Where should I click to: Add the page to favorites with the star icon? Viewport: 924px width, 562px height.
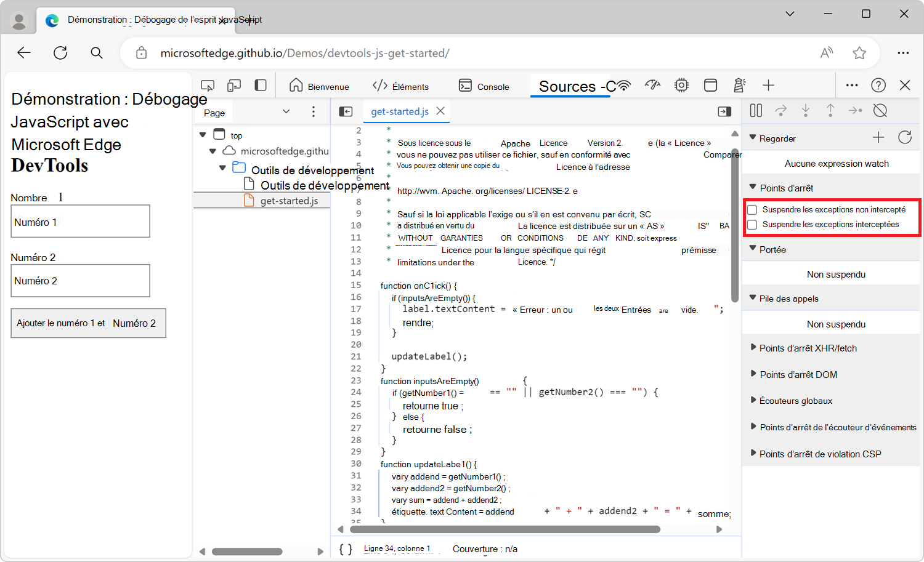click(859, 53)
